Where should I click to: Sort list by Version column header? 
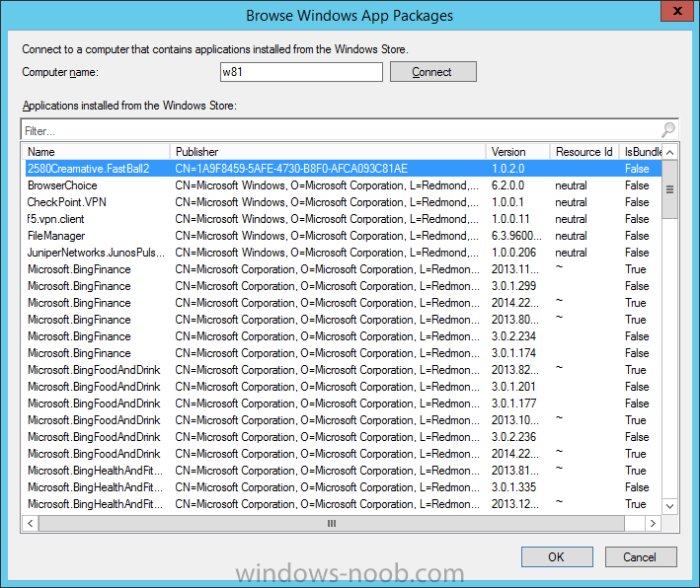(517, 152)
